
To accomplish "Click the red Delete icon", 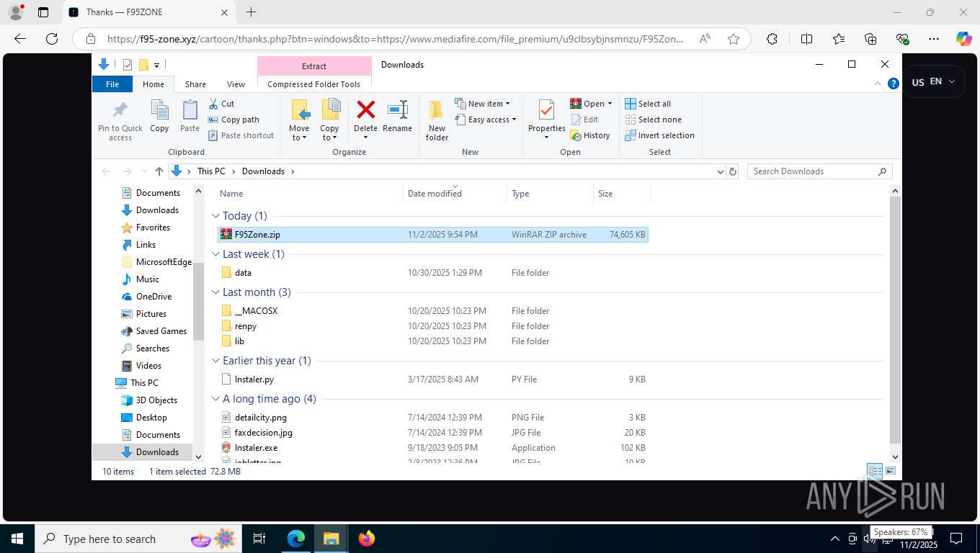I will click(366, 110).
